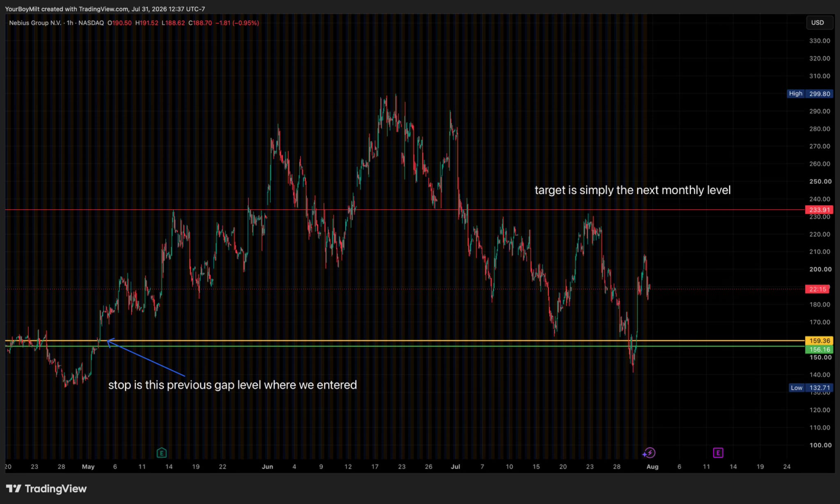Click Aug on the time axis
This screenshot has height=504, width=840.
(x=652, y=467)
